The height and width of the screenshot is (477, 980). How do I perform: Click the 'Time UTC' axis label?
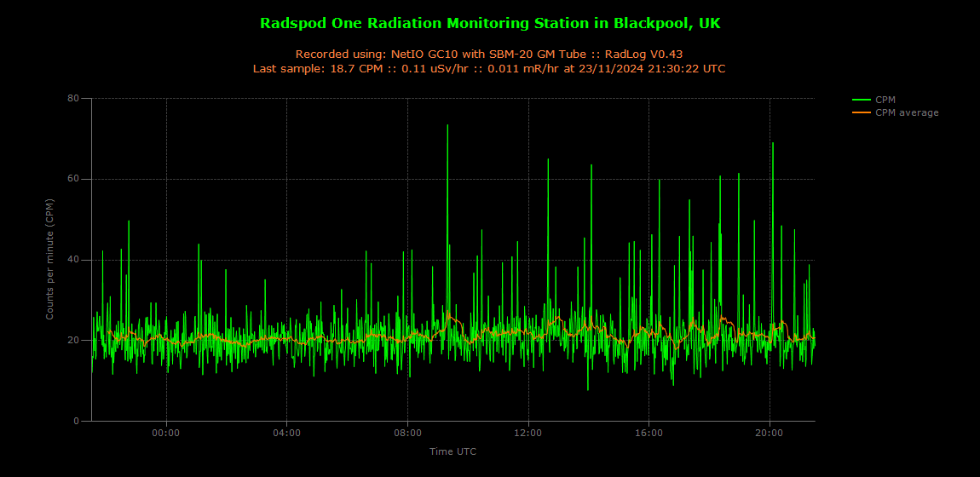coord(453,451)
